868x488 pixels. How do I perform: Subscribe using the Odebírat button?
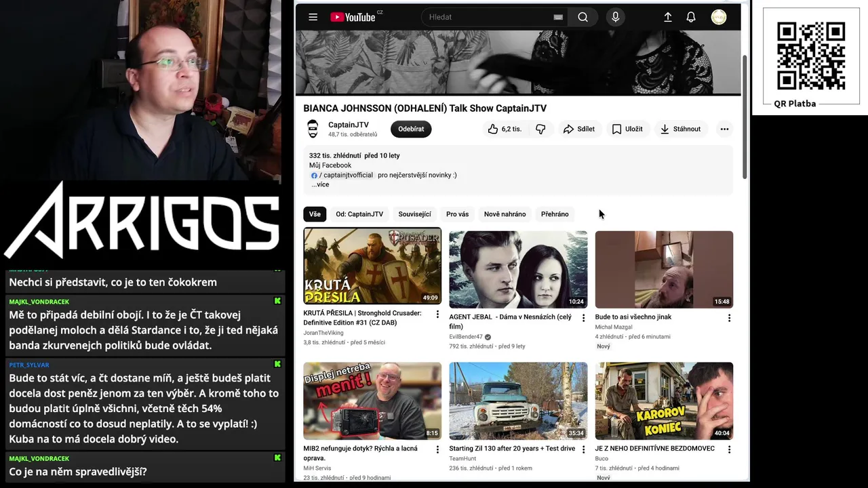click(411, 129)
